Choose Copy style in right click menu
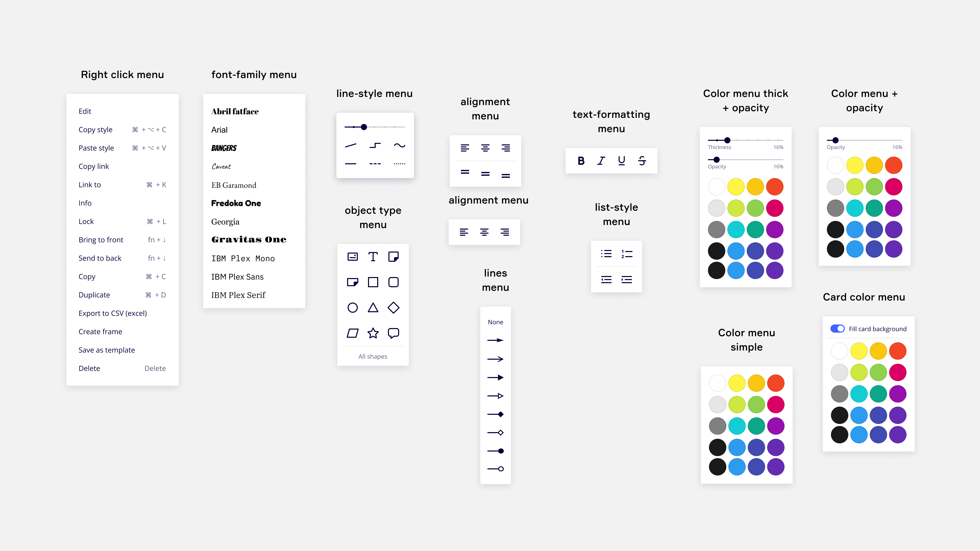980x551 pixels. (x=95, y=129)
